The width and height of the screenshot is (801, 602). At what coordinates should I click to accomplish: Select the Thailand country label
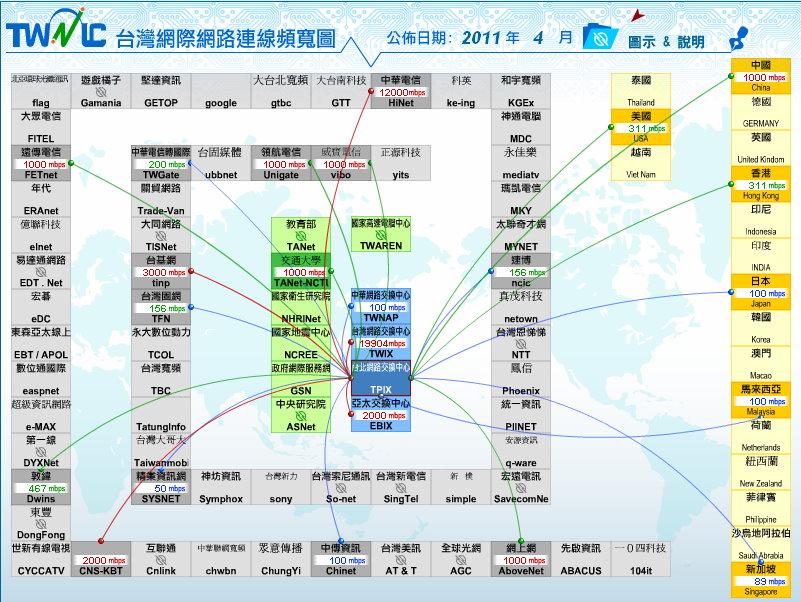click(641, 102)
